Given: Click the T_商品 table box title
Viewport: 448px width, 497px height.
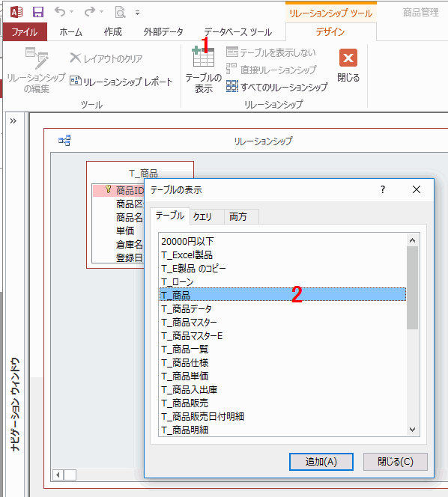Looking at the screenshot, I should tap(143, 173).
